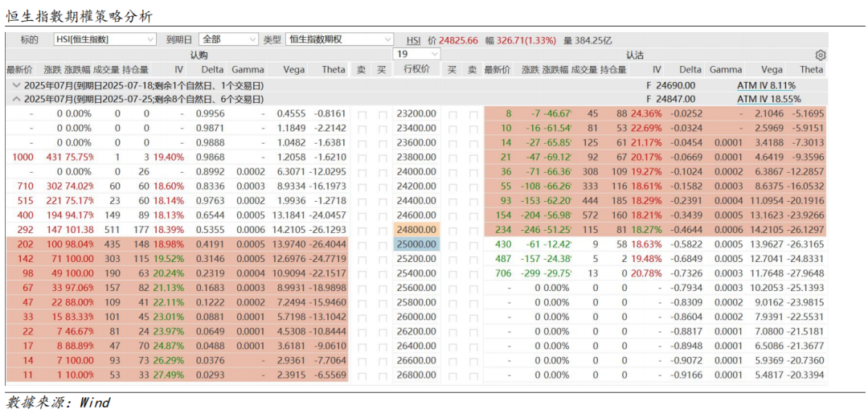The image size is (868, 418).
Task: Click futures price F 24690.00
Action: [670, 86]
